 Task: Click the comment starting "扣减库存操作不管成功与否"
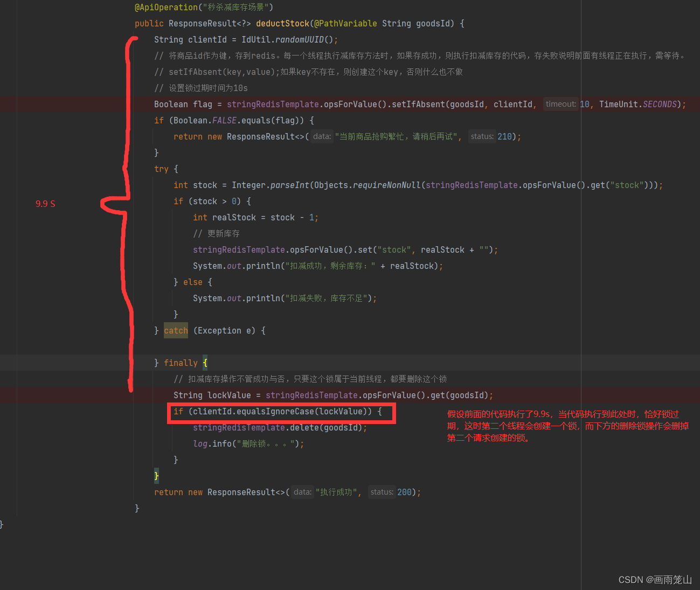point(310,379)
